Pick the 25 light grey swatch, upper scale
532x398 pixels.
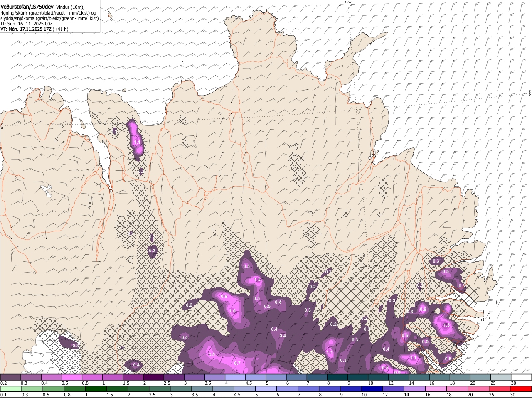pos(500,377)
